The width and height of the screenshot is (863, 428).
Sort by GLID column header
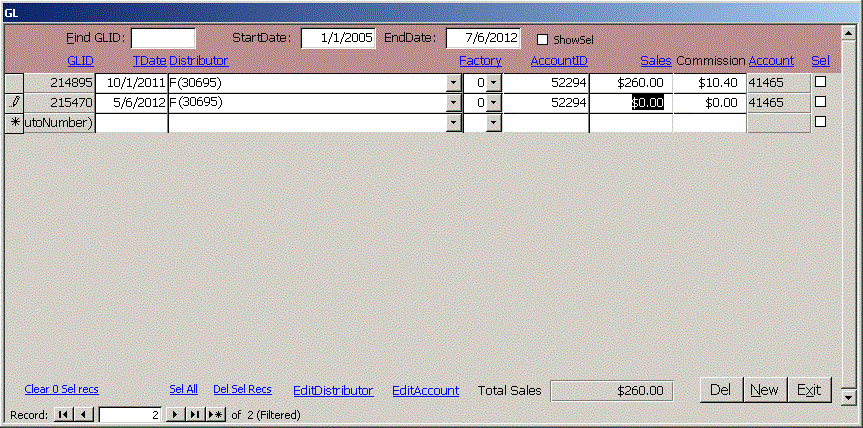(x=80, y=61)
